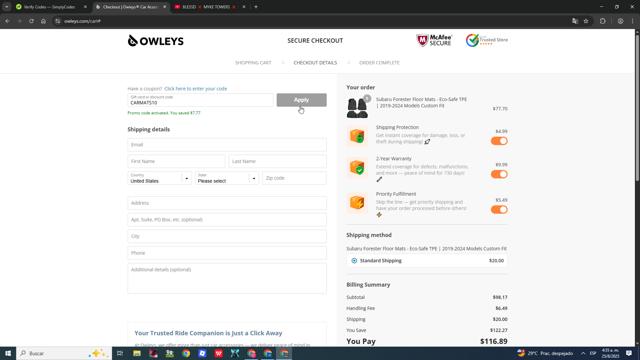Switch to the Owleys Checkout tab

tap(130, 7)
